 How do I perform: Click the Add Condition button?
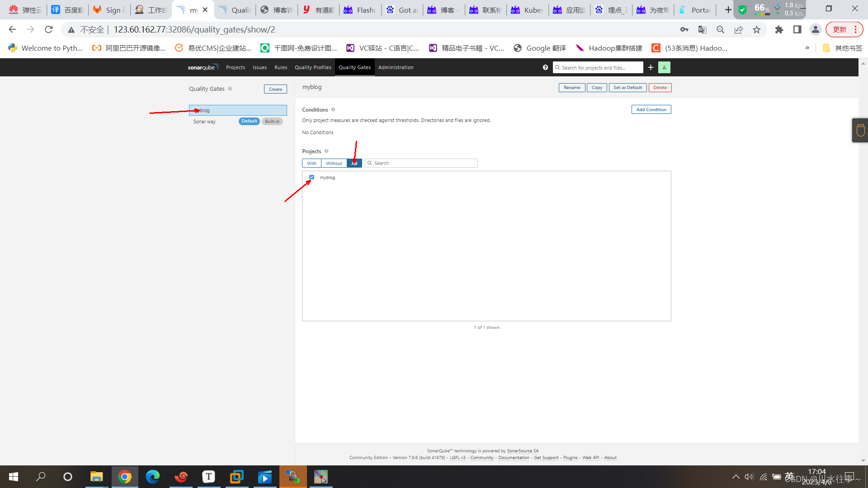651,109
